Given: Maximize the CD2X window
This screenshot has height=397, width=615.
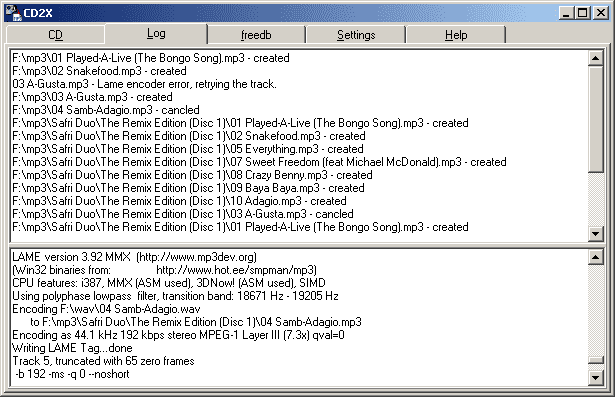Looking at the screenshot, I should point(582,13).
